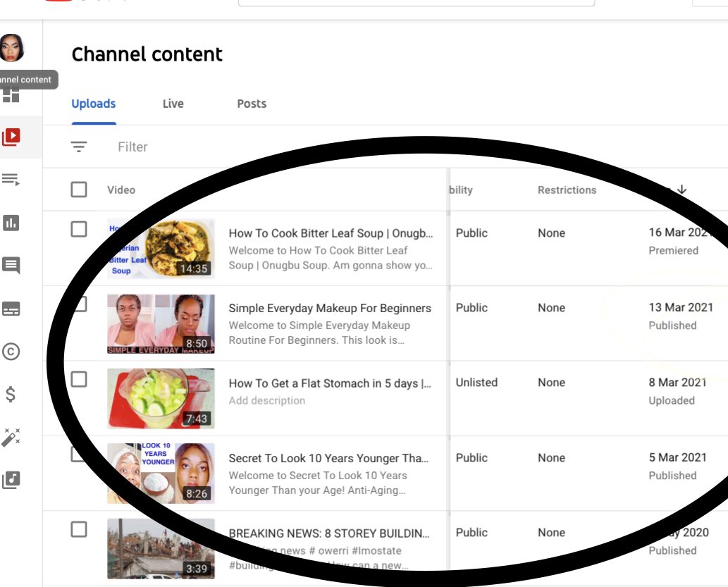Open Look 10 Years Younger thumbnail

click(161, 474)
